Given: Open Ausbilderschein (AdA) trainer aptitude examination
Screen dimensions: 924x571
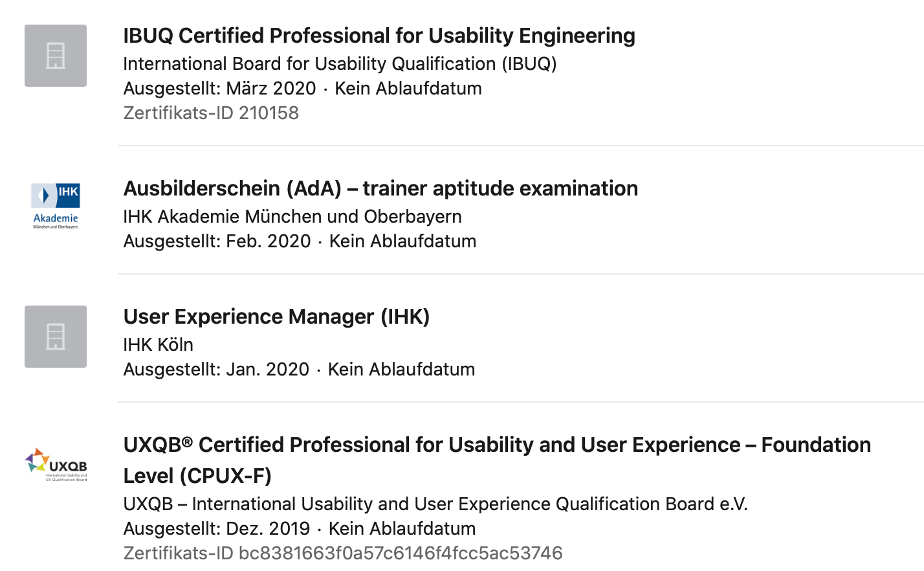Looking at the screenshot, I should pyautogui.click(x=380, y=188).
